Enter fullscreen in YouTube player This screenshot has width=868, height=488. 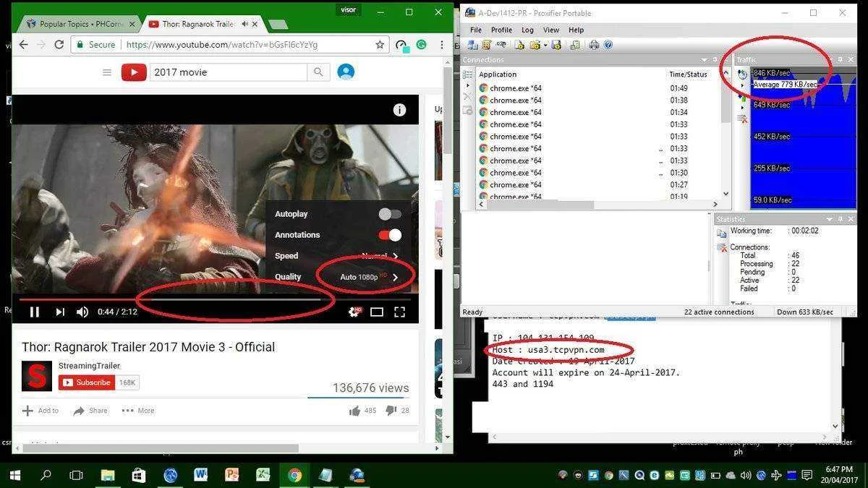coord(399,312)
